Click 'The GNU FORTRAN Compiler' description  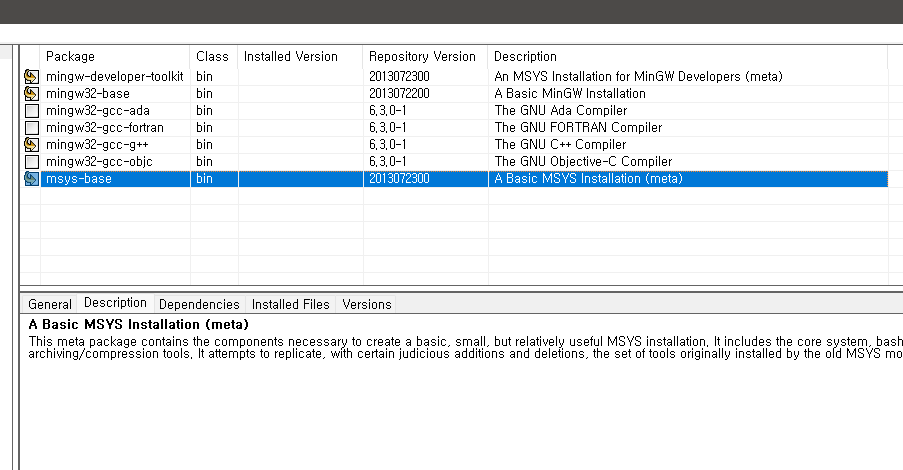(x=578, y=127)
